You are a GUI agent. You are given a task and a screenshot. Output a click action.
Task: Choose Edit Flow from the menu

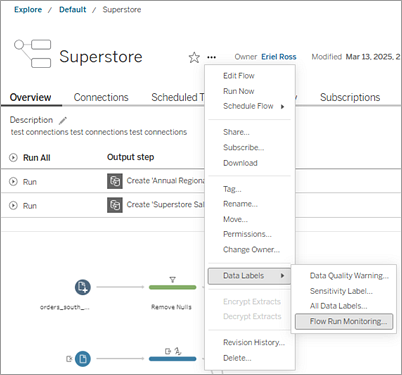coord(239,76)
